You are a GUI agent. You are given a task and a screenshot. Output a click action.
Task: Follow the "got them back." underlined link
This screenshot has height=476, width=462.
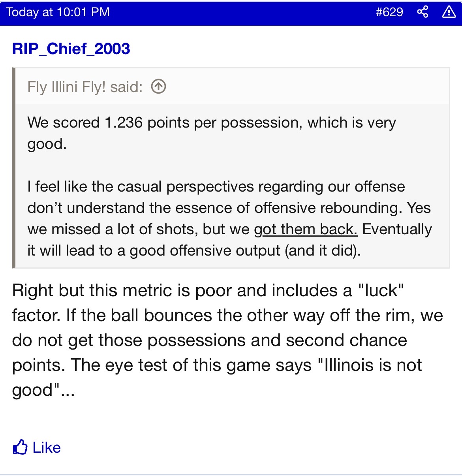coord(306,229)
